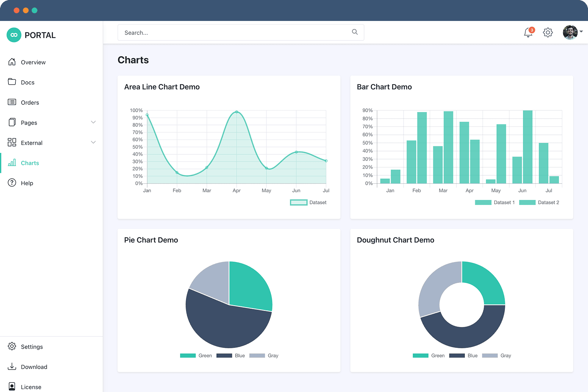The image size is (588, 392).
Task: Toggle Green legend in Doughnut Chart
Action: 429,355
